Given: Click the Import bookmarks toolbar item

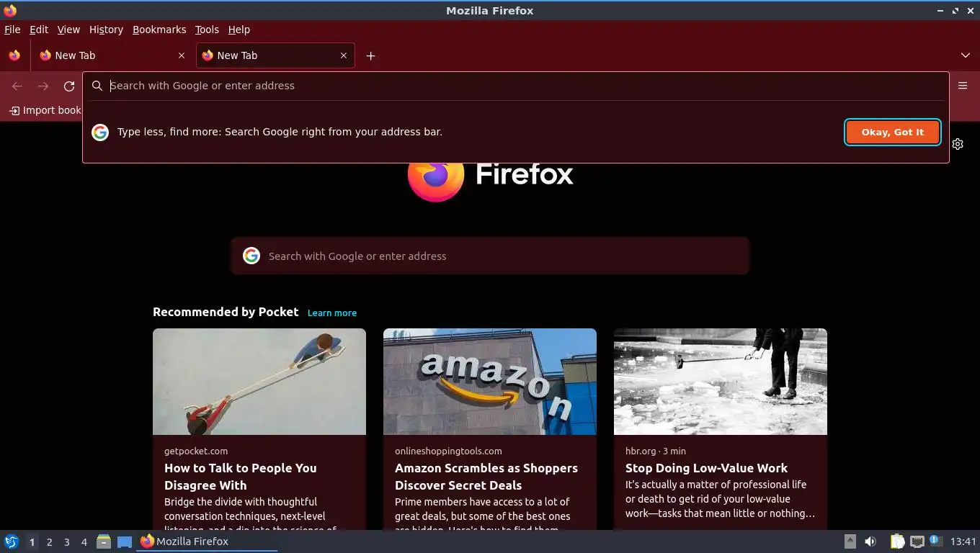Looking at the screenshot, I should pos(45,110).
